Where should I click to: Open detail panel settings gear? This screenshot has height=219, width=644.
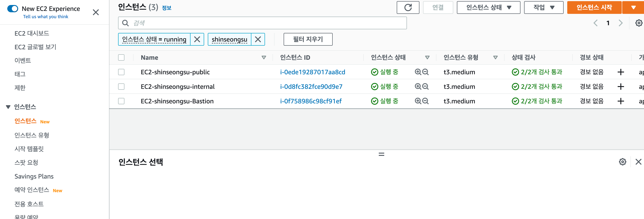coord(622,162)
